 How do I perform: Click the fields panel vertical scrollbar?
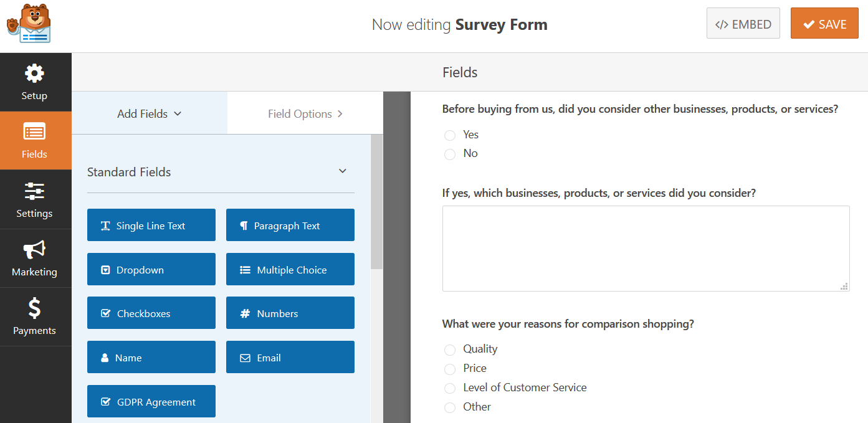[x=376, y=206]
